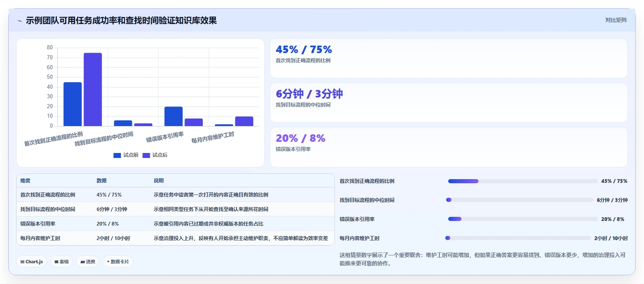Click the Chart.js chip
This screenshot has width=644, height=284.
tap(32, 262)
